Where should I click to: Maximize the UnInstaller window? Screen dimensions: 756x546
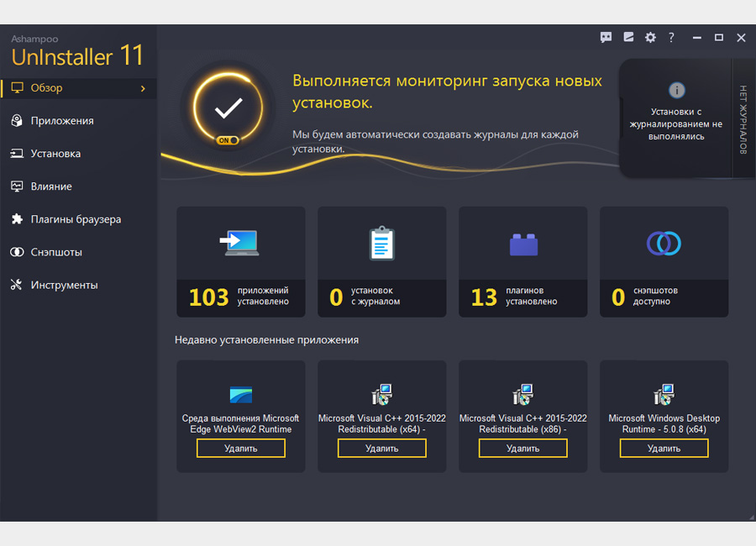point(719,37)
